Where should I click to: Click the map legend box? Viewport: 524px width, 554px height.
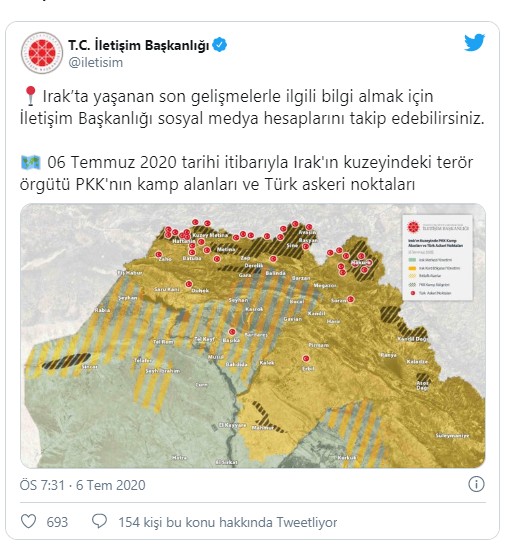point(438,258)
